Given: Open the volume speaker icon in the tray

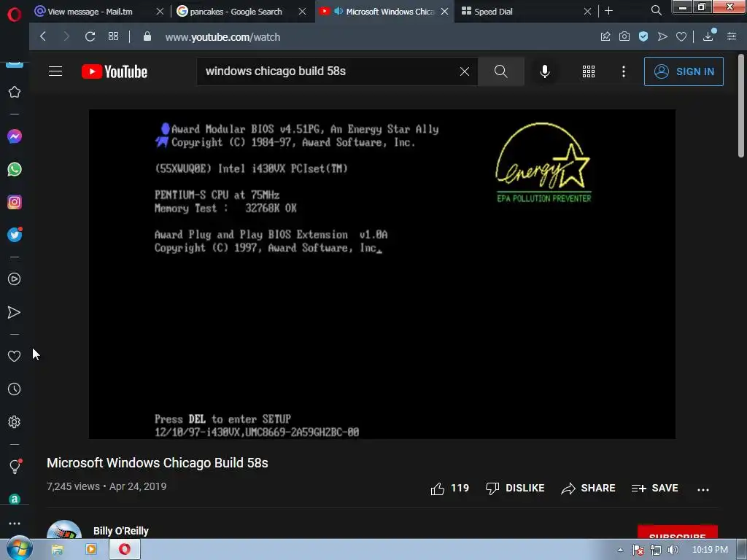Looking at the screenshot, I should pos(673,550).
